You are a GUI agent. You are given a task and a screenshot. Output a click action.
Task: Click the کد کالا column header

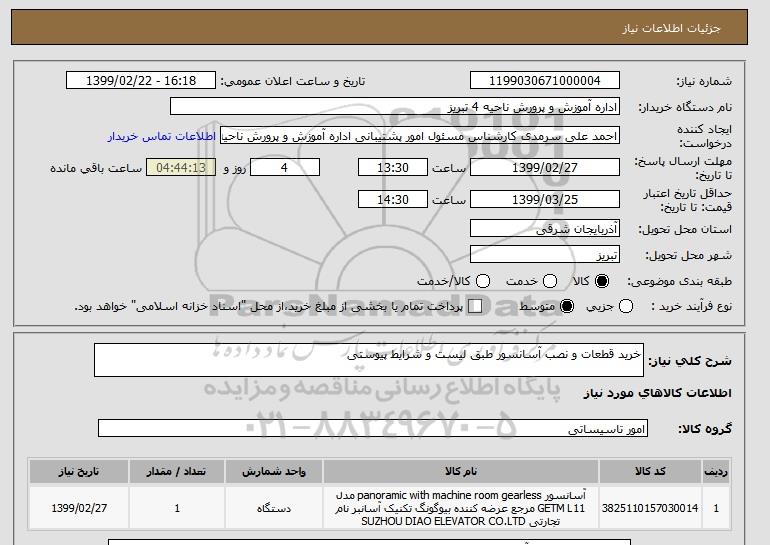click(x=650, y=471)
